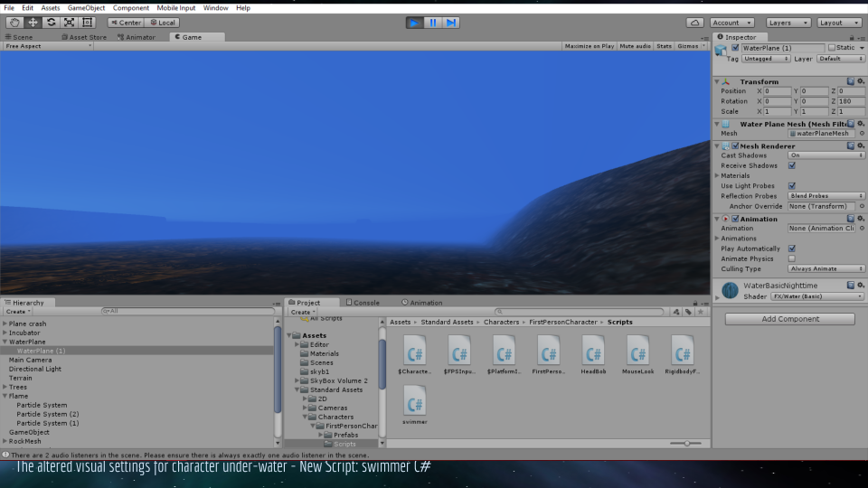
Task: Select the Hand tool in toolbar
Action: tap(14, 23)
